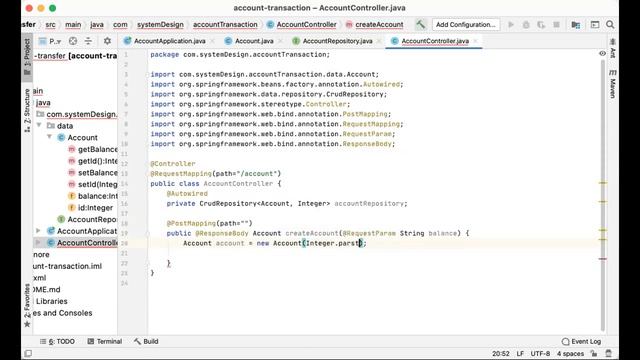Click the rightmost status bar icon
The image size is (640, 360).
(609, 353)
